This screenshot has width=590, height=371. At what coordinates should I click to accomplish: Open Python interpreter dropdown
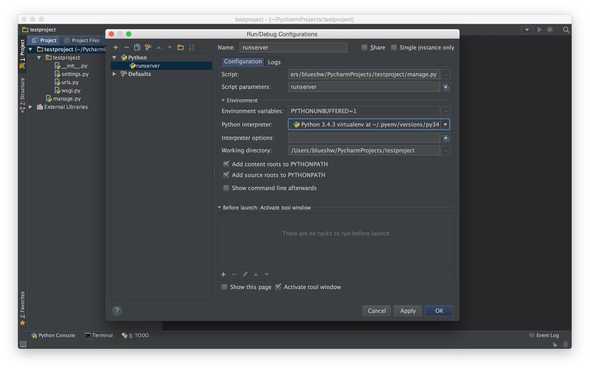point(445,125)
